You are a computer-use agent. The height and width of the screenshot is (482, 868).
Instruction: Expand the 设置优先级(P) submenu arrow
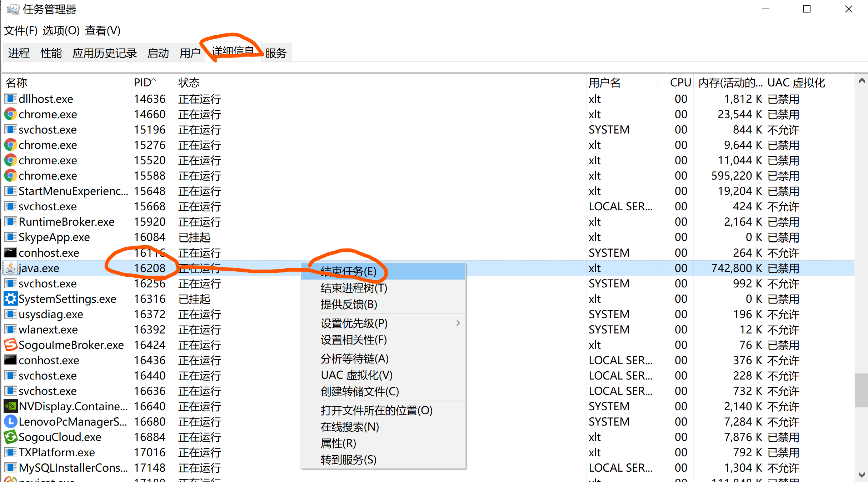tap(458, 323)
